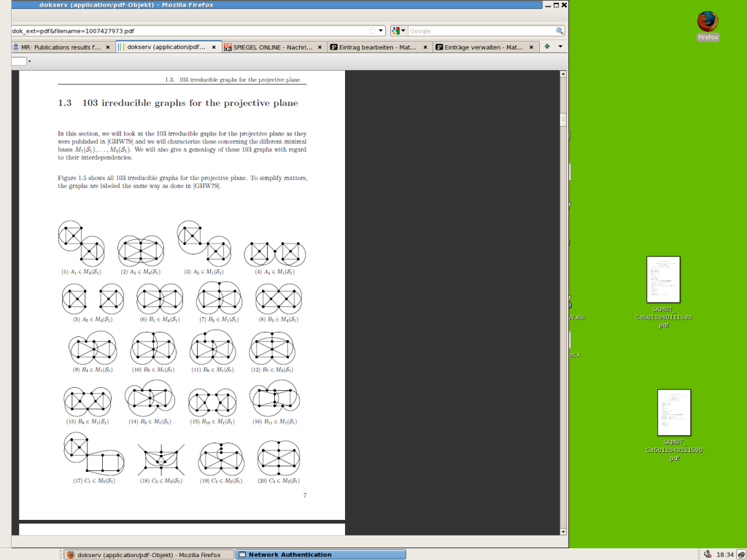The height and width of the screenshot is (560, 747).
Task: Click inside the Google search field
Action: tap(480, 31)
